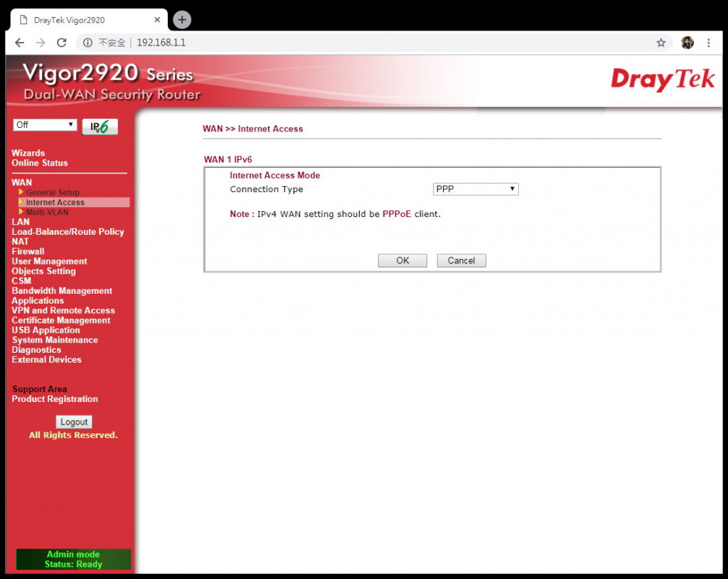
Task: Click the IPv6 logo button
Action: (x=100, y=127)
